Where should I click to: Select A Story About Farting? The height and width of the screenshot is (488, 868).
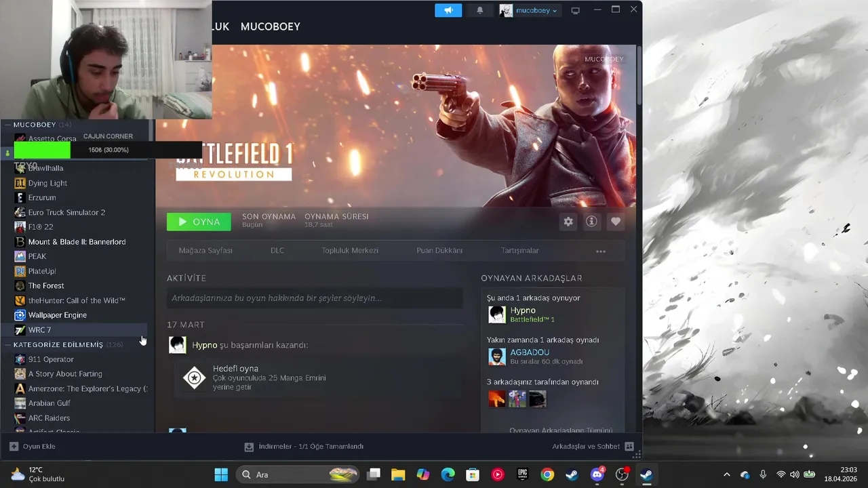65,374
